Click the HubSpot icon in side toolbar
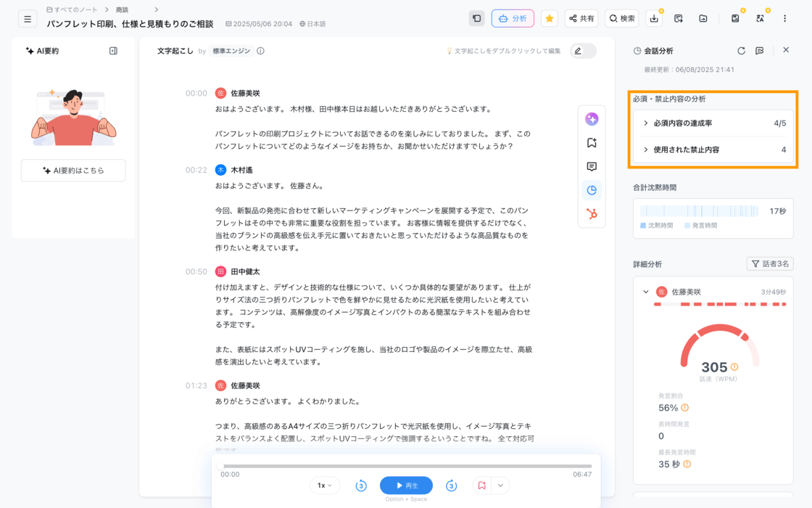 [592, 213]
